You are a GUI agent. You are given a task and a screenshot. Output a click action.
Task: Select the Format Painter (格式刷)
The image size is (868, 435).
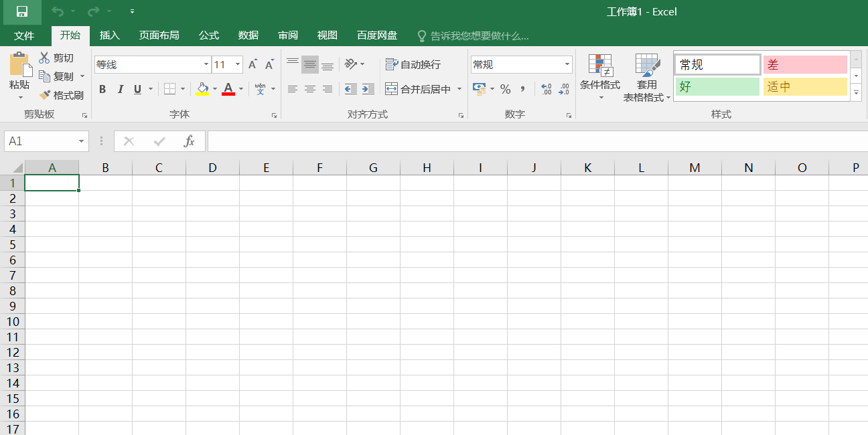(62, 95)
